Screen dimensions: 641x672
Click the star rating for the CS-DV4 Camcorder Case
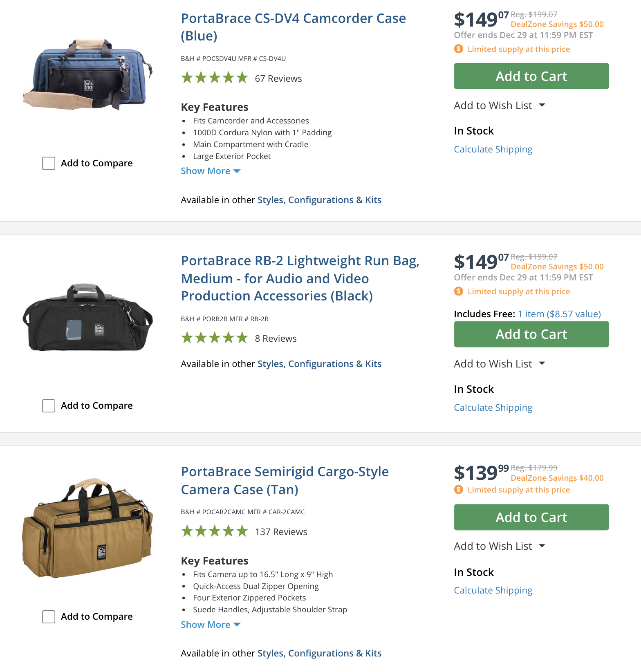pos(215,78)
